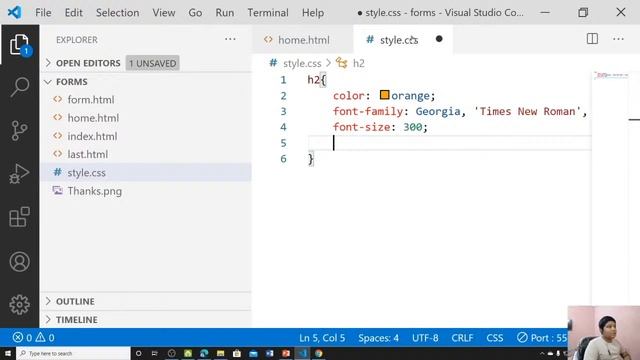The height and width of the screenshot is (360, 640).
Task: Open Microsoft Store from taskbar
Action: 237,353
